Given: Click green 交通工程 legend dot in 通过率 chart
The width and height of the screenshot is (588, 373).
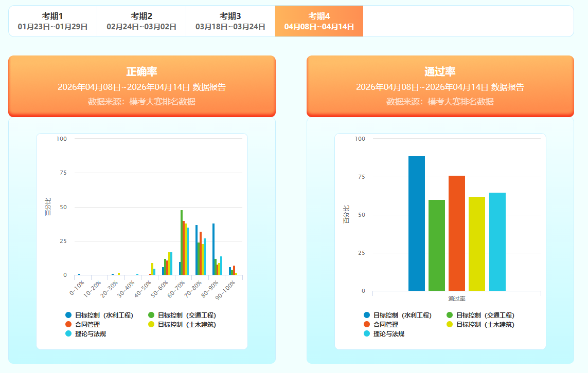Looking at the screenshot, I should pos(449,315).
